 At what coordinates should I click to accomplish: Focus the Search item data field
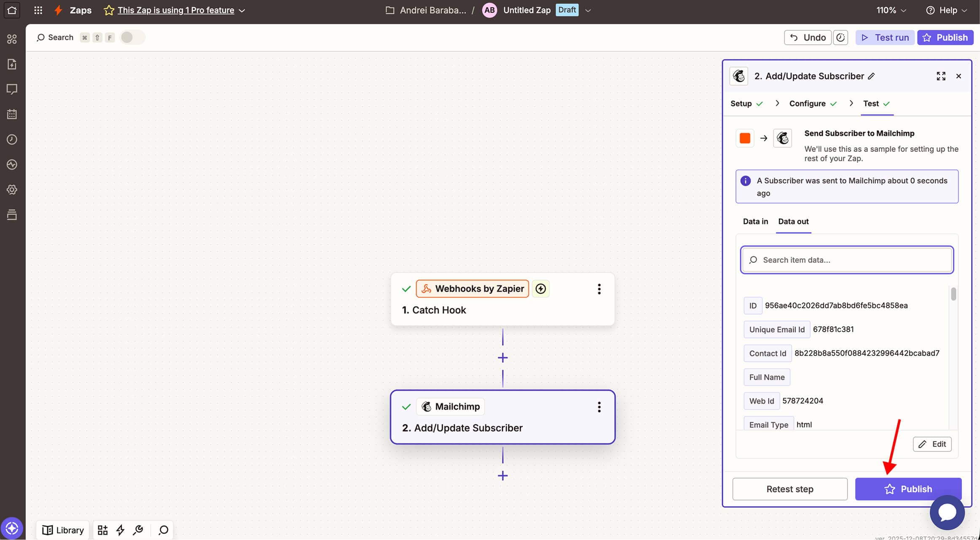(x=847, y=260)
